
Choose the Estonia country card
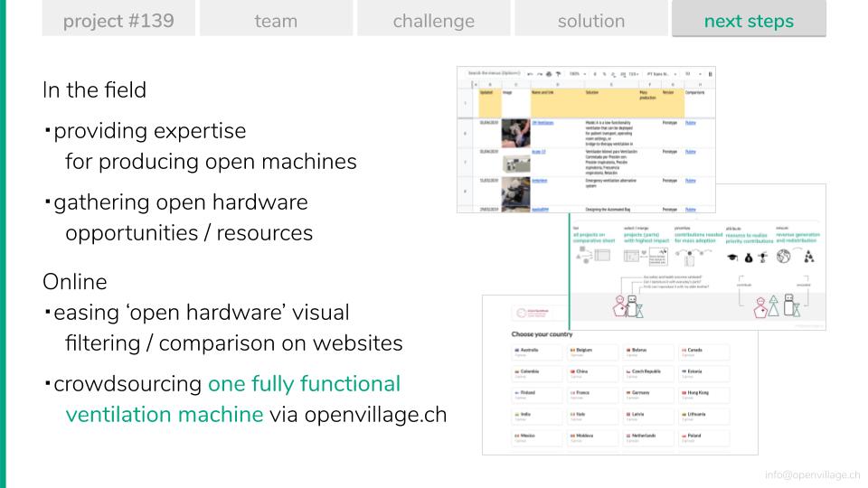tap(704, 373)
